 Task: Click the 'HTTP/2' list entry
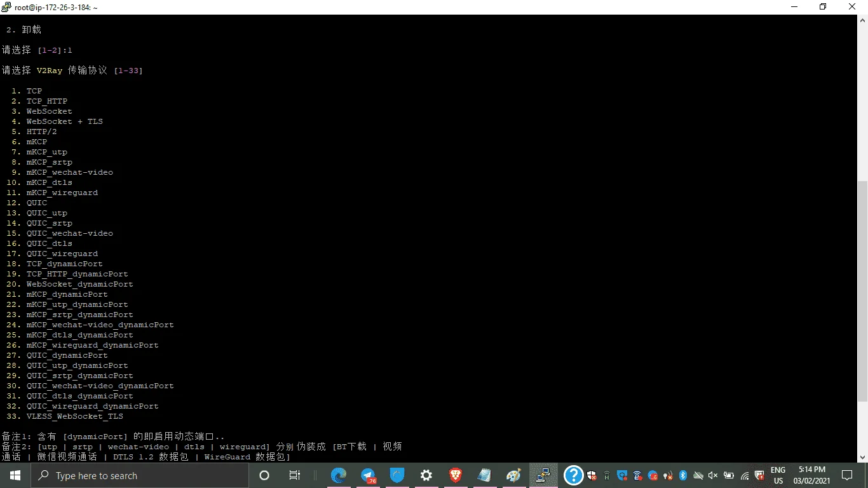pyautogui.click(x=41, y=132)
